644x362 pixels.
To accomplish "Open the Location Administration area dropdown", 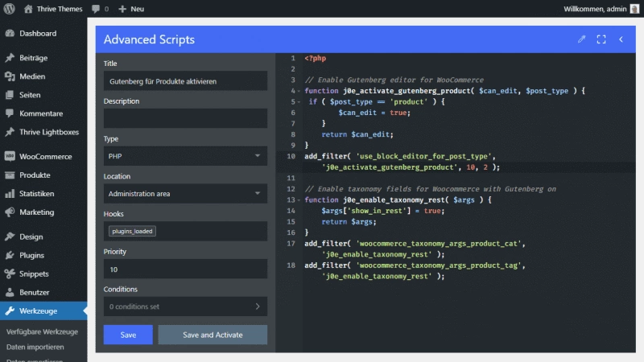I will click(185, 193).
